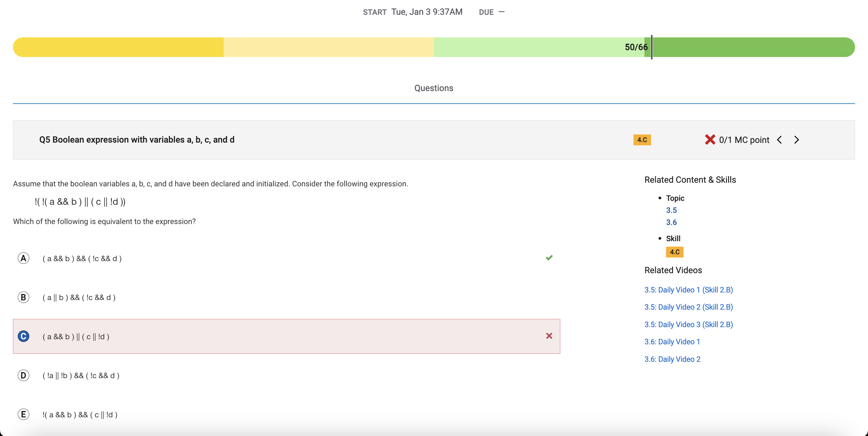Open topic 3.5 link
Viewport: 868px width, 436px height.
tap(671, 210)
